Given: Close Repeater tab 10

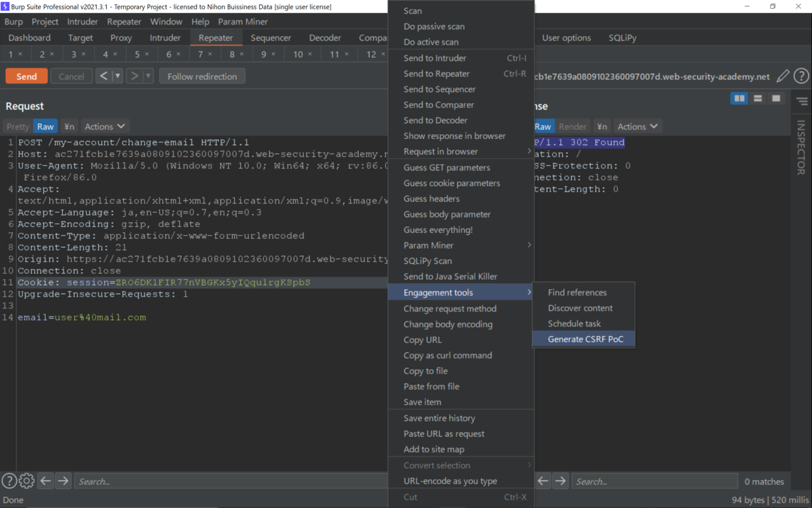Looking at the screenshot, I should click(309, 54).
